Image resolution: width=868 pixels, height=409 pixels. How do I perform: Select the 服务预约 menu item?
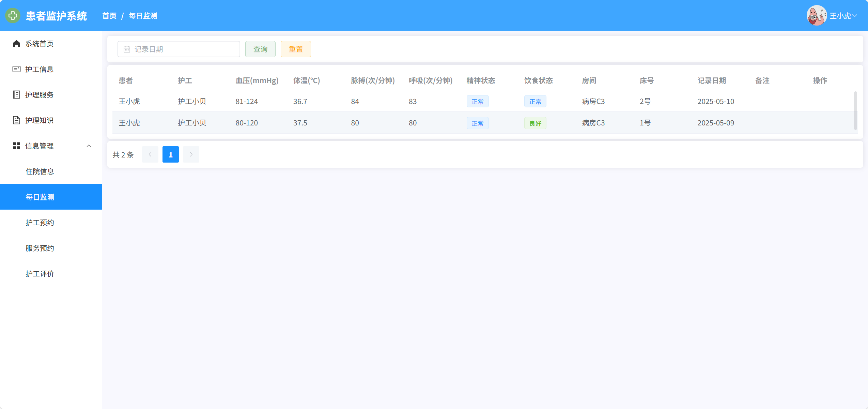coord(40,248)
